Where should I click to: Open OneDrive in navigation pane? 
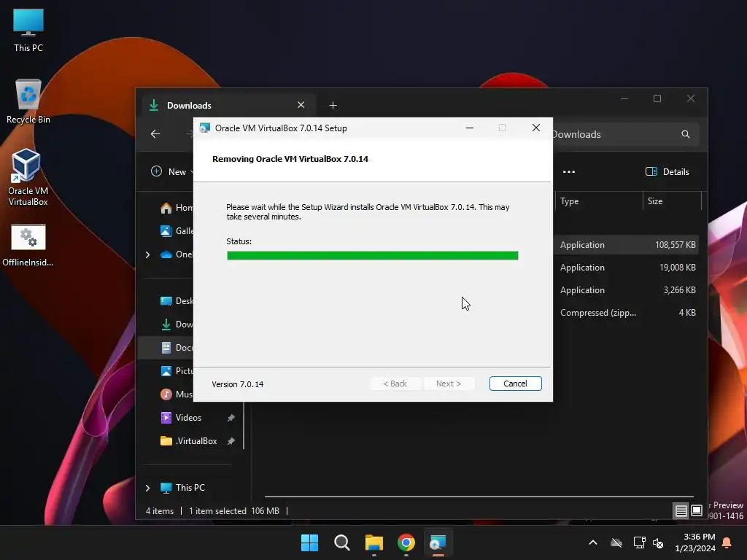[177, 254]
